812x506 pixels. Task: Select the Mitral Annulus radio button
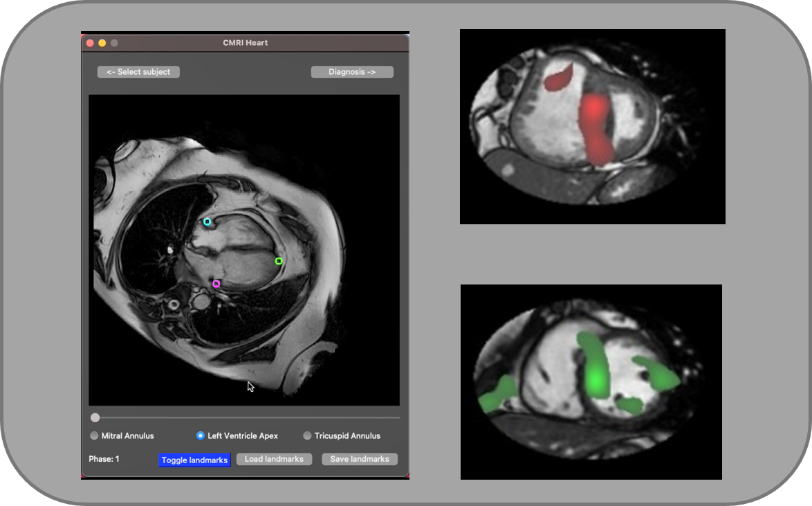tap(95, 435)
